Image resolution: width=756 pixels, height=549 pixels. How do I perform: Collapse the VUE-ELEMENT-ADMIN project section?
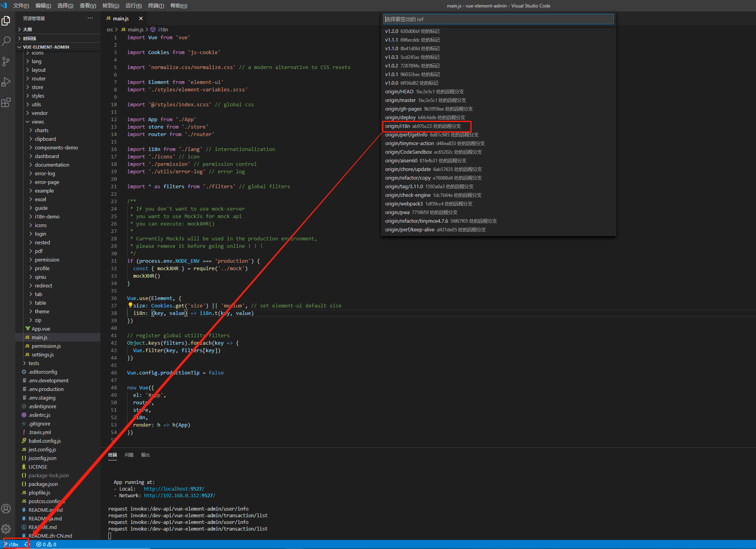[x=46, y=47]
